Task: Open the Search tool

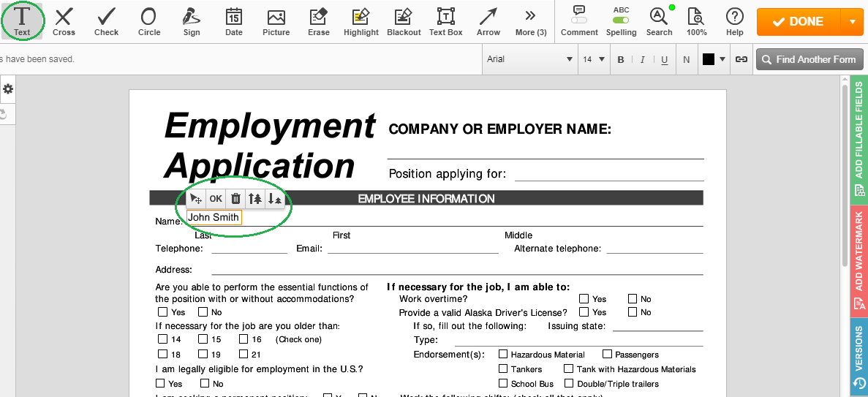Action: [659, 22]
